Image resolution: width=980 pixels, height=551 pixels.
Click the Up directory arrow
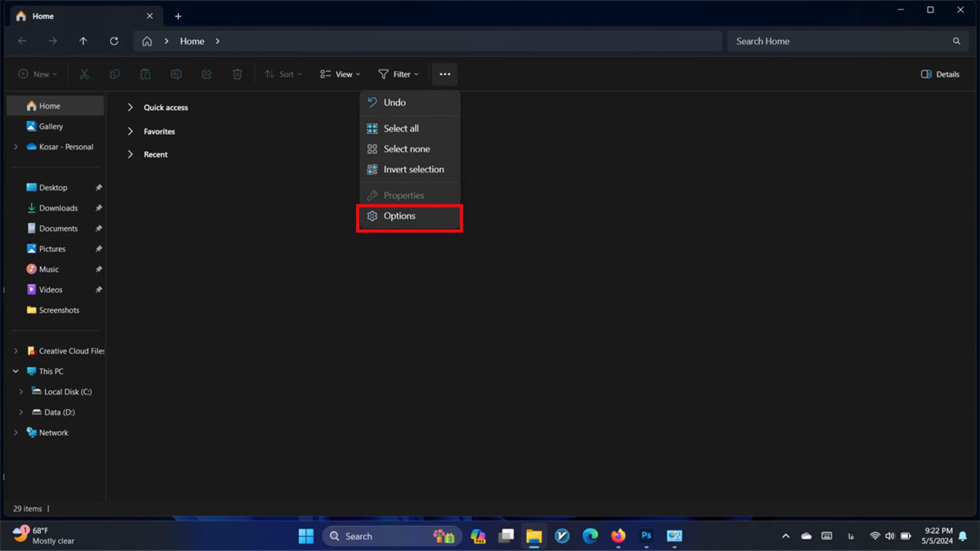tap(83, 41)
